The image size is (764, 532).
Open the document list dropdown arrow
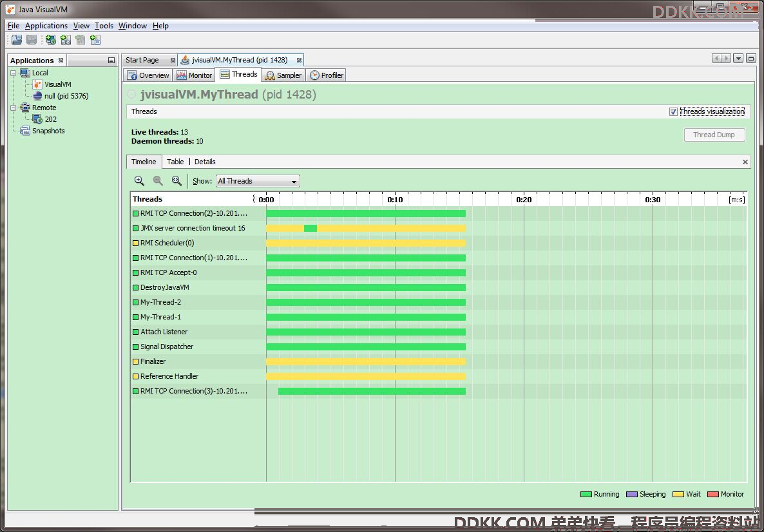[x=738, y=59]
